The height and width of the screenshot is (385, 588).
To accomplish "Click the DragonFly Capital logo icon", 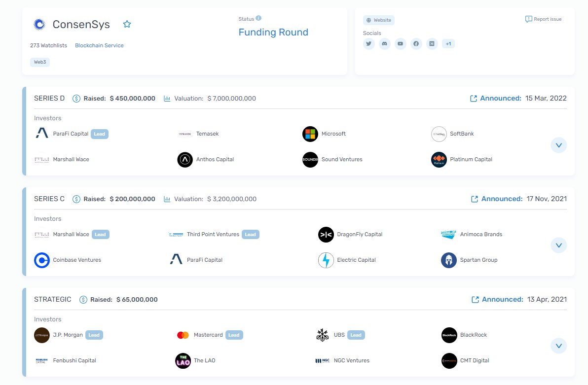I will pyautogui.click(x=326, y=235).
